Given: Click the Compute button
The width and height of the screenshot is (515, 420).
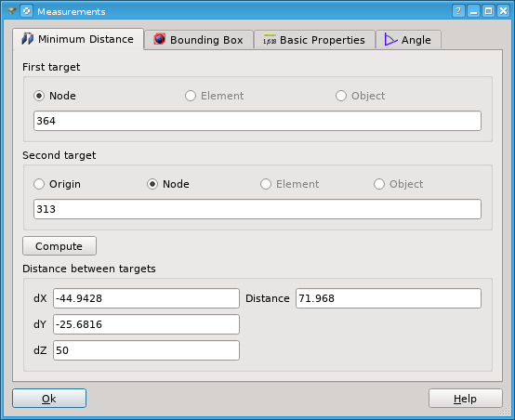Looking at the screenshot, I should click(59, 246).
